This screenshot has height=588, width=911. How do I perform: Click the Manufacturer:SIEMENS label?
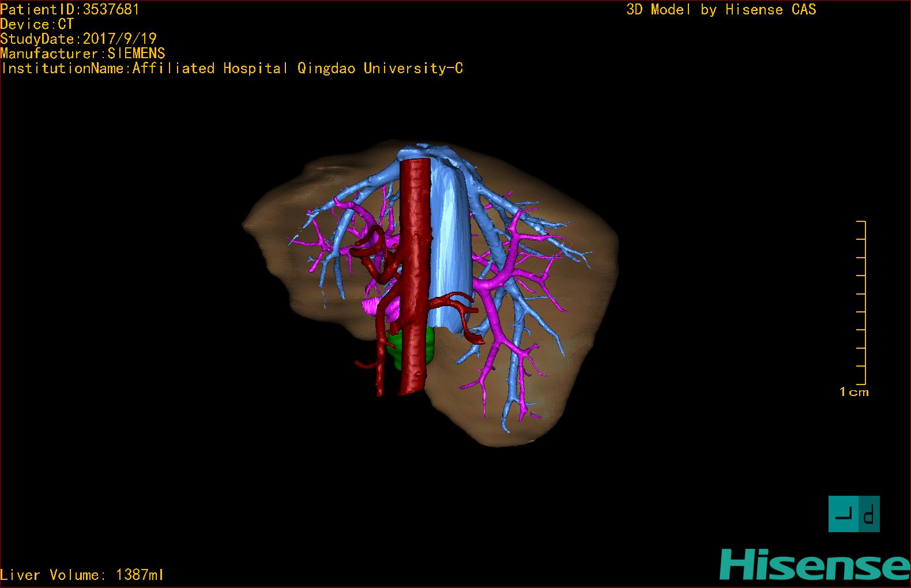click(x=82, y=54)
